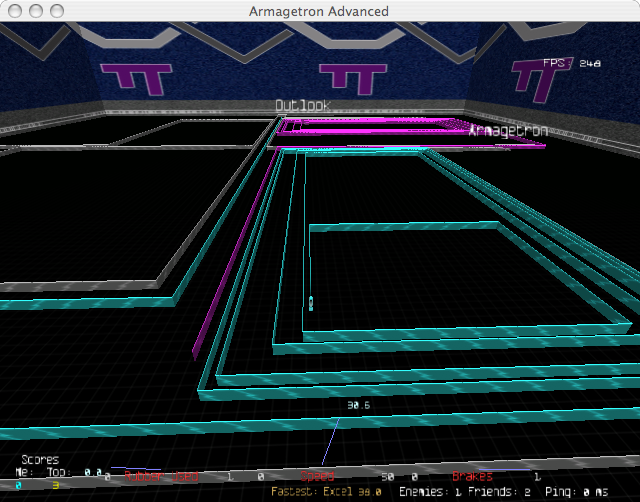Click the 30.6 speed readout
This screenshot has height=502, width=640.
(x=358, y=405)
